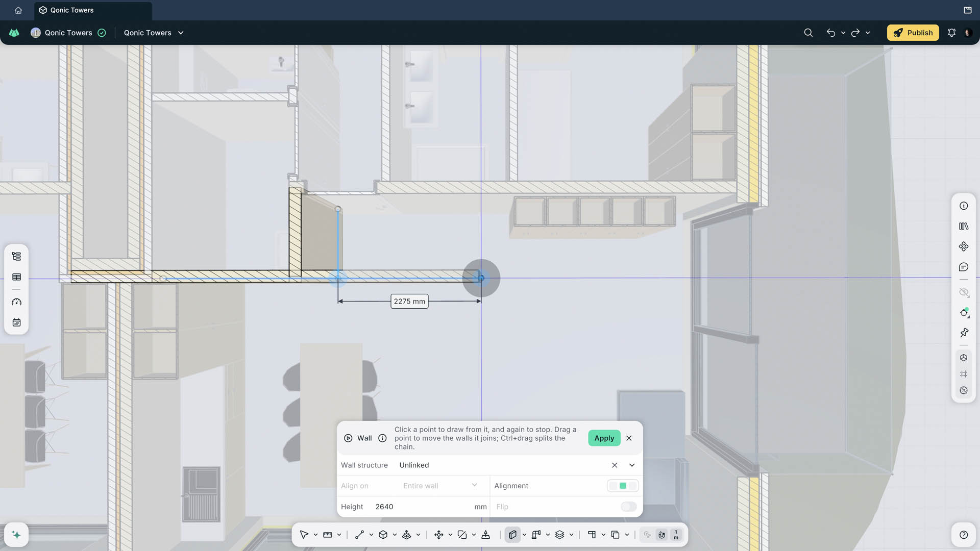This screenshot has width=980, height=551.
Task: Expand the undo history arrow
Action: (843, 33)
